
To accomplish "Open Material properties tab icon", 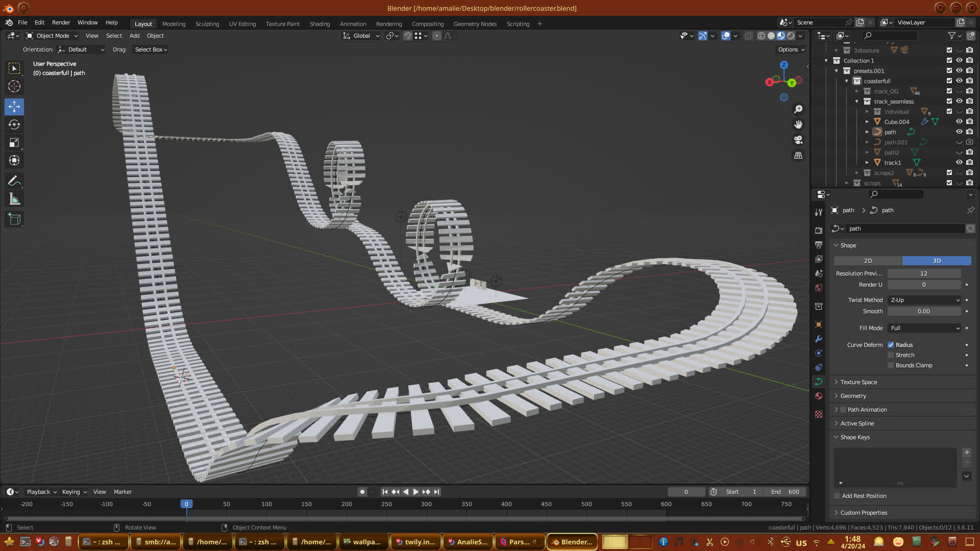I will (x=819, y=396).
